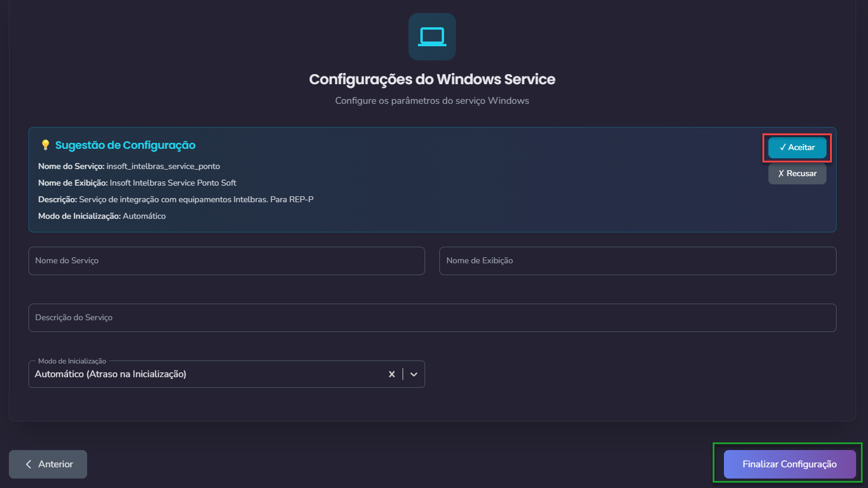
Task: Accept the suggested configuration
Action: (797, 148)
